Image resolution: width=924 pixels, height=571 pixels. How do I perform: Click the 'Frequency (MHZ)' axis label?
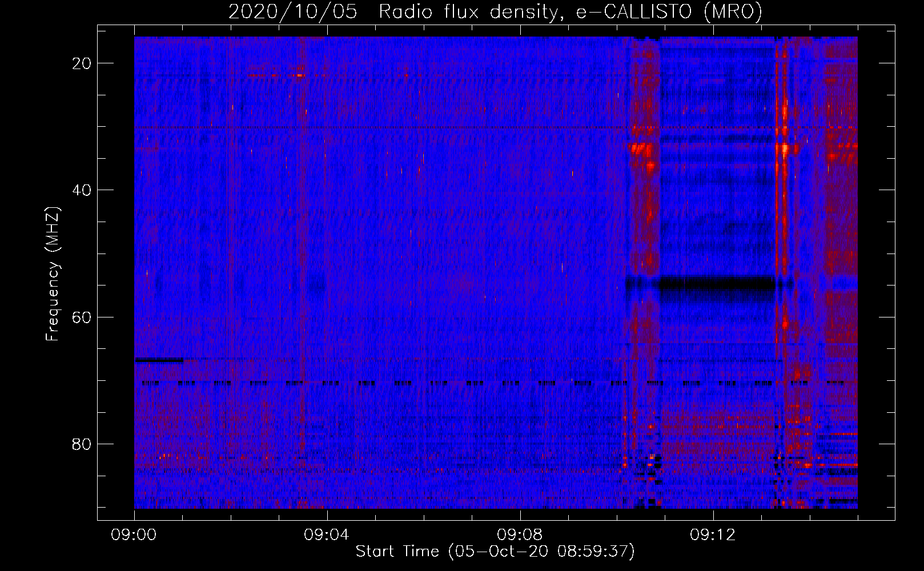[x=53, y=274]
